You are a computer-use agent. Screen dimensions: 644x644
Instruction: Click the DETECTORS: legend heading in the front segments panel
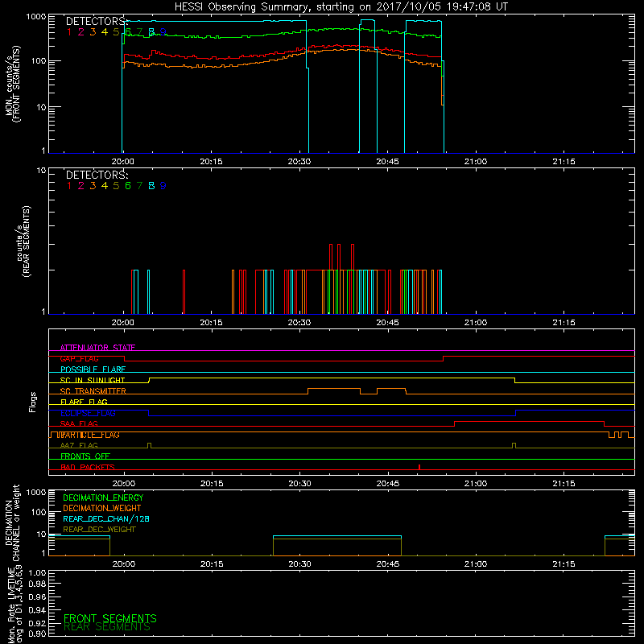[97, 22]
